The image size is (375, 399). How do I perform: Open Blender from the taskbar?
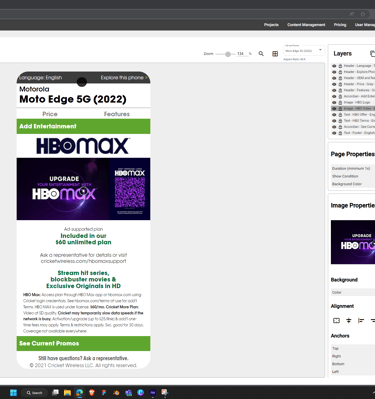pos(116,393)
